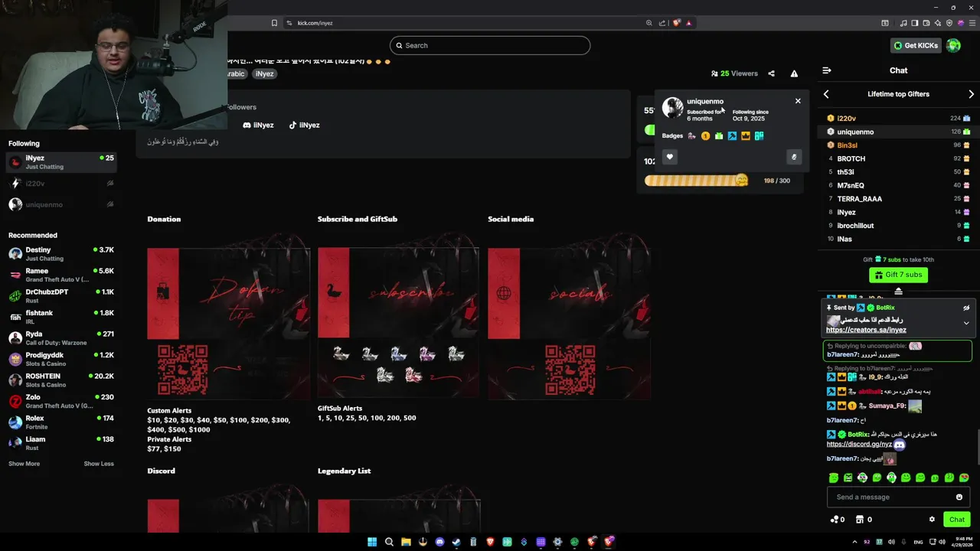The width and height of the screenshot is (980, 551).
Task: Click the Gift 7 subs button
Action: [x=898, y=275]
